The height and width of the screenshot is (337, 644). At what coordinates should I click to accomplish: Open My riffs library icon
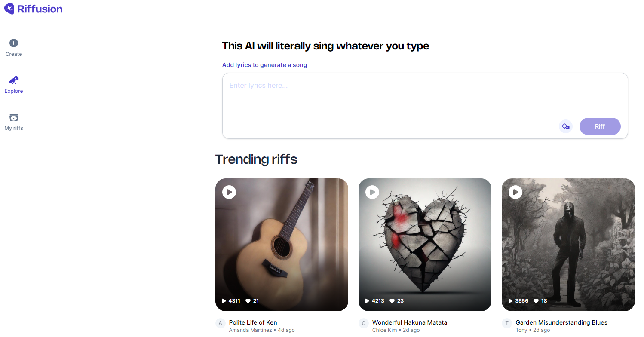[x=14, y=117]
